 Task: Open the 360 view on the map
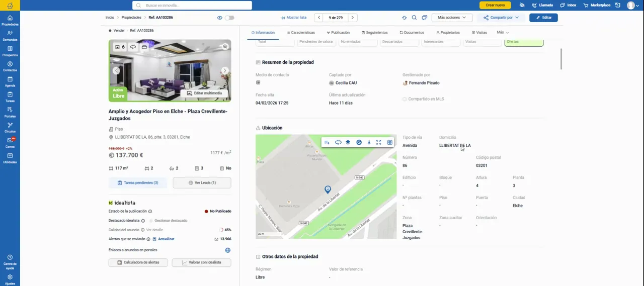coord(338,142)
